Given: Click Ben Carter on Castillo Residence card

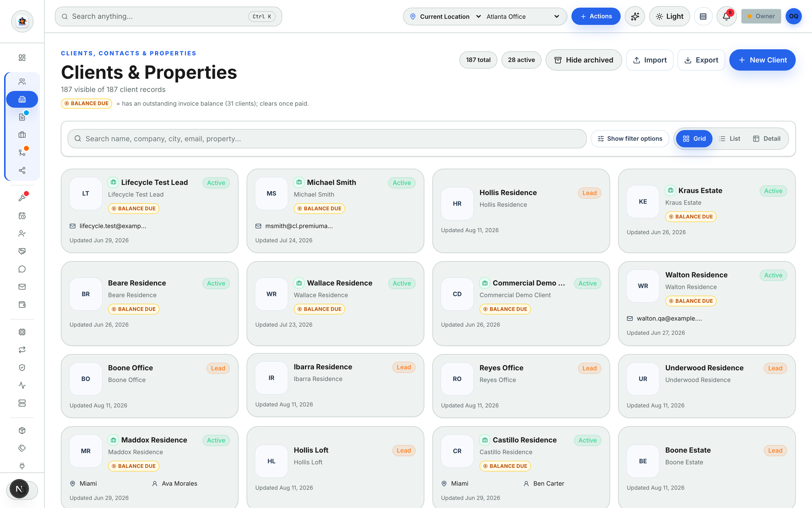Looking at the screenshot, I should (549, 483).
